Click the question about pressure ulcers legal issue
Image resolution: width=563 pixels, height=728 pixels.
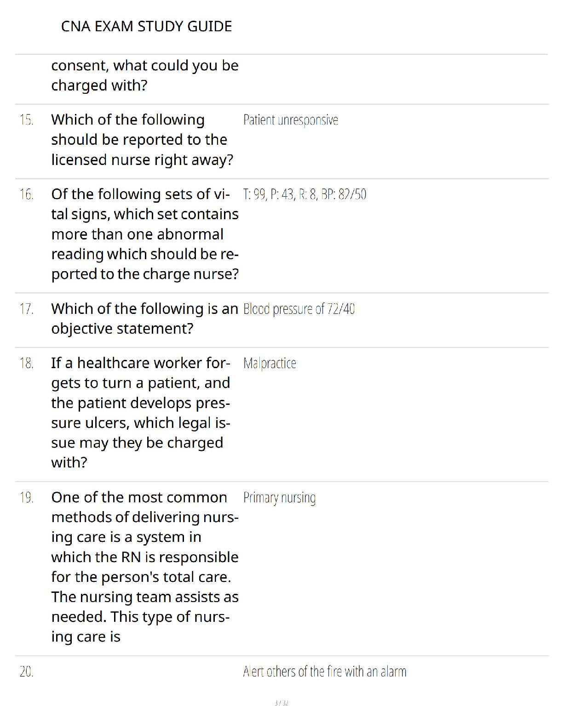coord(141,413)
